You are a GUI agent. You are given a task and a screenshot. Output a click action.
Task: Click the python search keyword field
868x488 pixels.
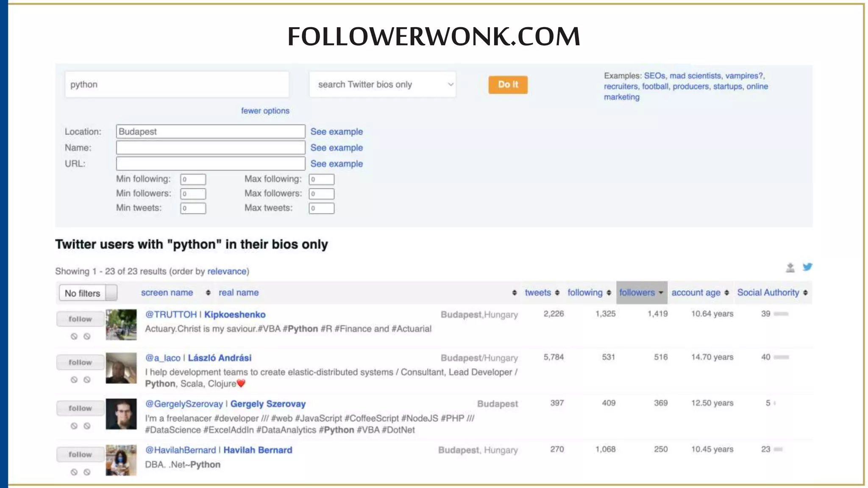177,84
